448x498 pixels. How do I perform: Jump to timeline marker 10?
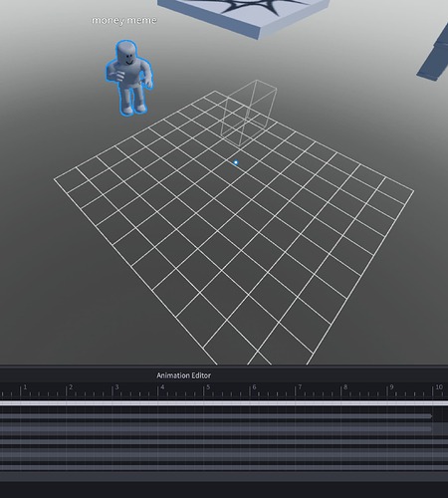(439, 387)
